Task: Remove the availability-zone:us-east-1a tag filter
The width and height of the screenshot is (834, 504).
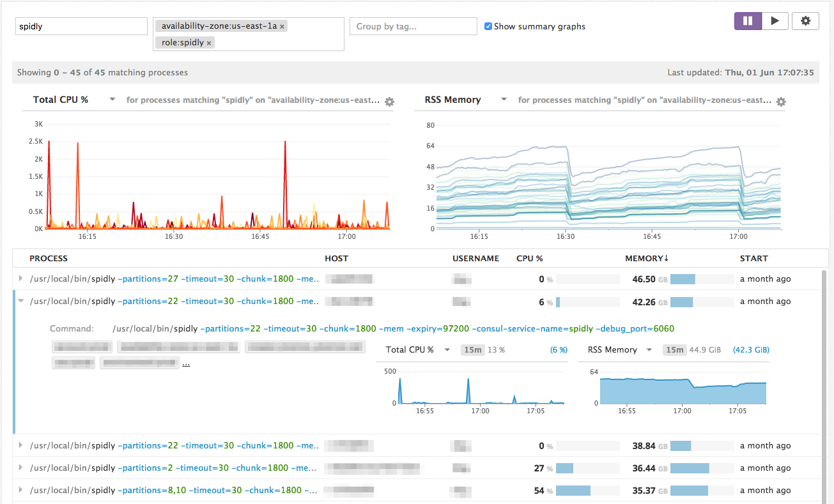Action: click(282, 27)
